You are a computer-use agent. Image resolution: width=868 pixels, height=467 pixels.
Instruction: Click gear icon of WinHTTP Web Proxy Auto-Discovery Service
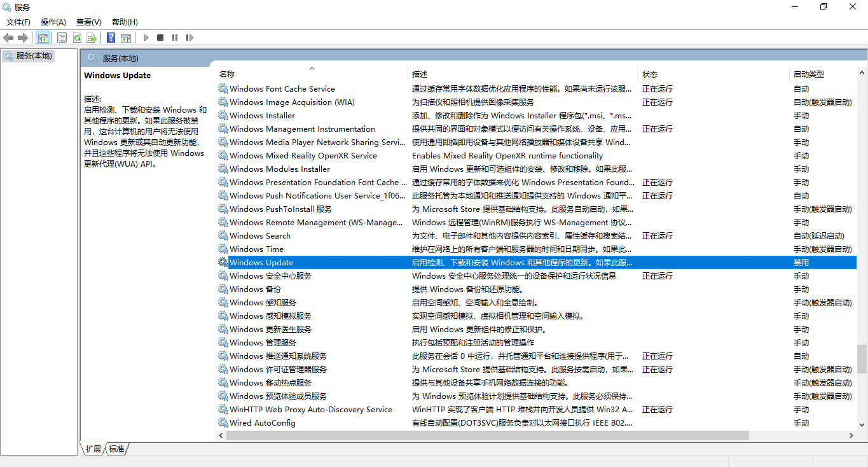[223, 409]
